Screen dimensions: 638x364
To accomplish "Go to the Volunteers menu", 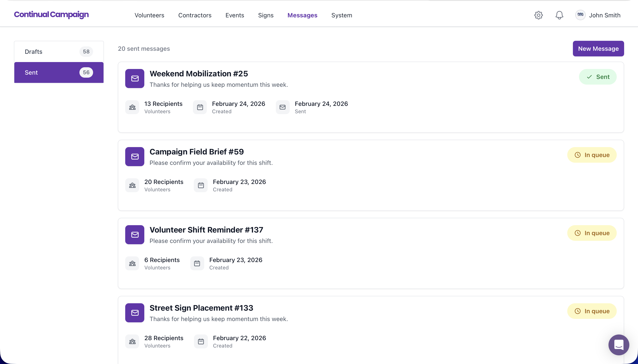I will click(x=149, y=15).
